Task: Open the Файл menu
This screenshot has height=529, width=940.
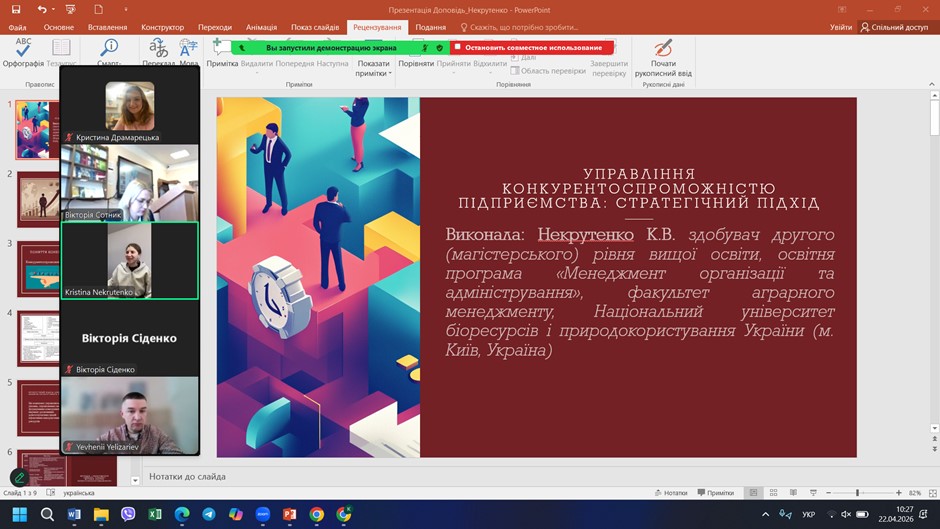Action: (17, 27)
